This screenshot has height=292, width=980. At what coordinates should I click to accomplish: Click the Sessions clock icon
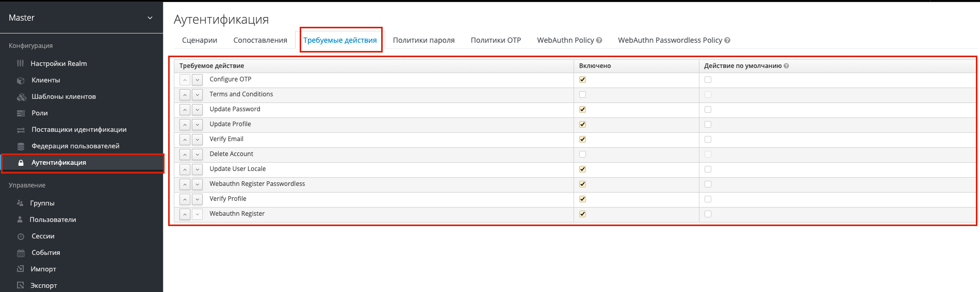(21, 236)
